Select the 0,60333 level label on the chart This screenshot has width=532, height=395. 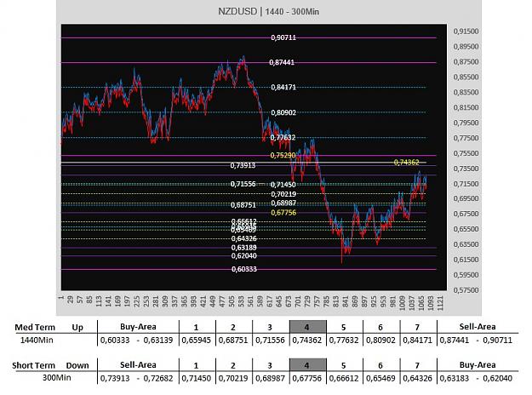click(244, 269)
